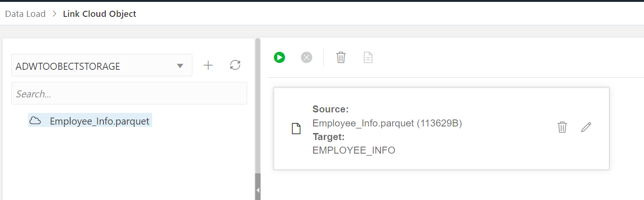Go back to Data Load breadcrumb
The image size is (644, 200).
point(25,14)
